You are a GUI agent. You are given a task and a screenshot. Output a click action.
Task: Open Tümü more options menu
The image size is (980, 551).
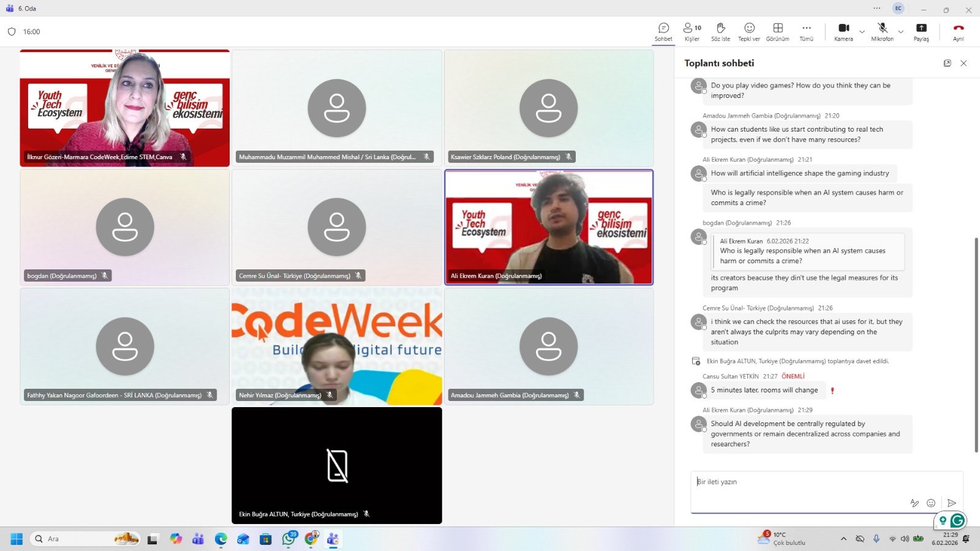click(807, 32)
